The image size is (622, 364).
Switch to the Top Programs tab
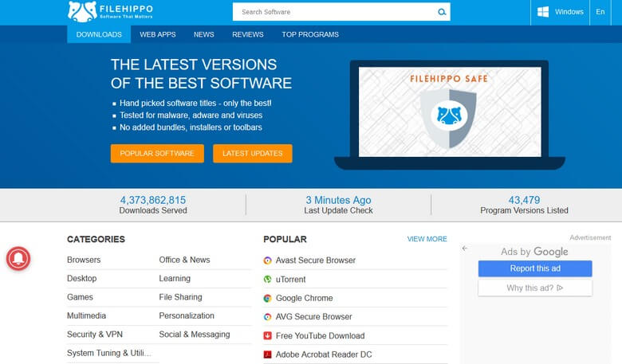point(310,34)
